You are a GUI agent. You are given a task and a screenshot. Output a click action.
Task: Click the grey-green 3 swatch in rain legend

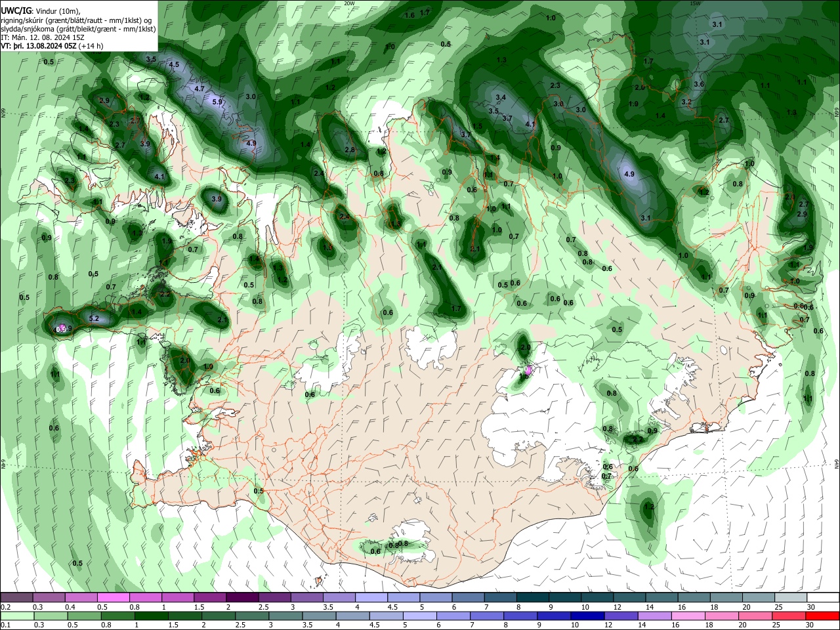(285, 616)
